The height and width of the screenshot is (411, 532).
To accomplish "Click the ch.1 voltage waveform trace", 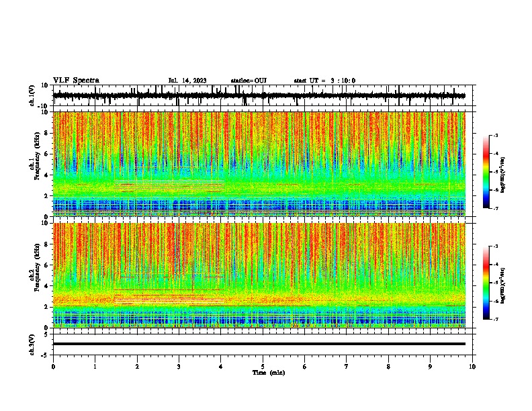I will click(259, 95).
